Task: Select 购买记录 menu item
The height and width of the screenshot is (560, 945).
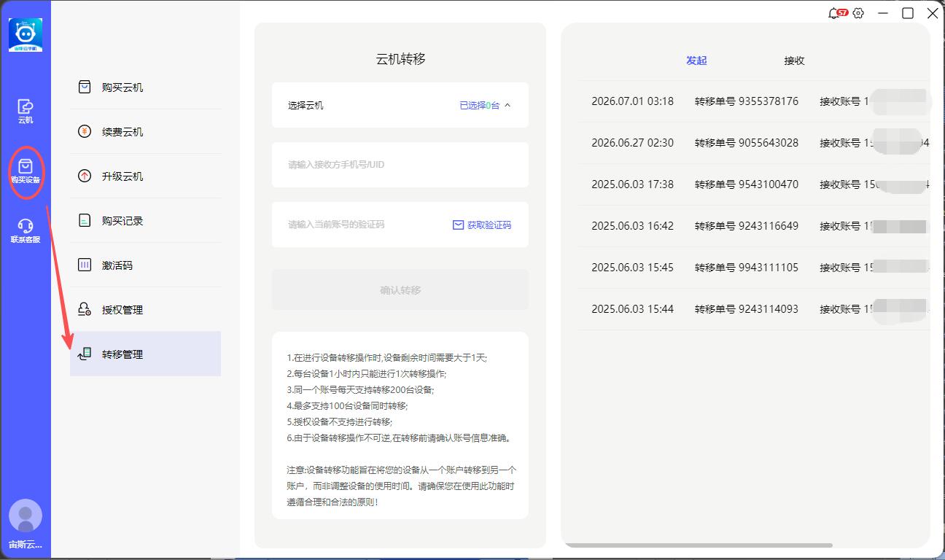Action: tap(145, 221)
